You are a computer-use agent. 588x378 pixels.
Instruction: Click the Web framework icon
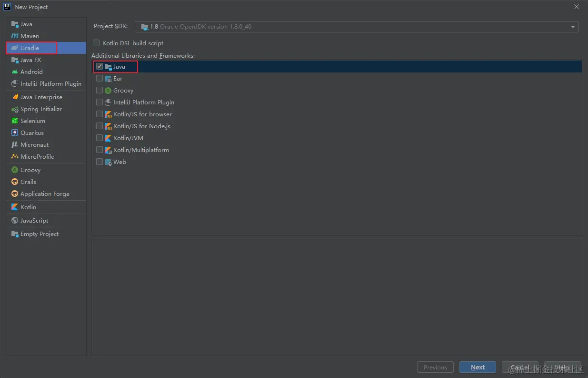108,162
